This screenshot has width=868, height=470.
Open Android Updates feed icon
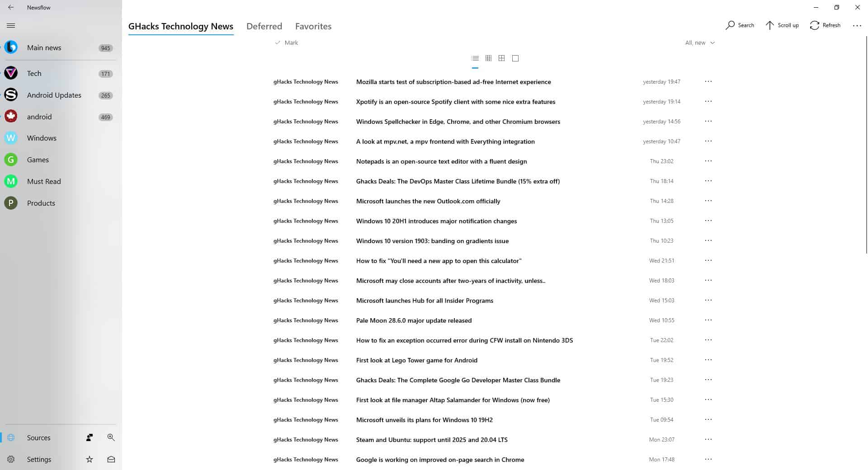point(11,95)
